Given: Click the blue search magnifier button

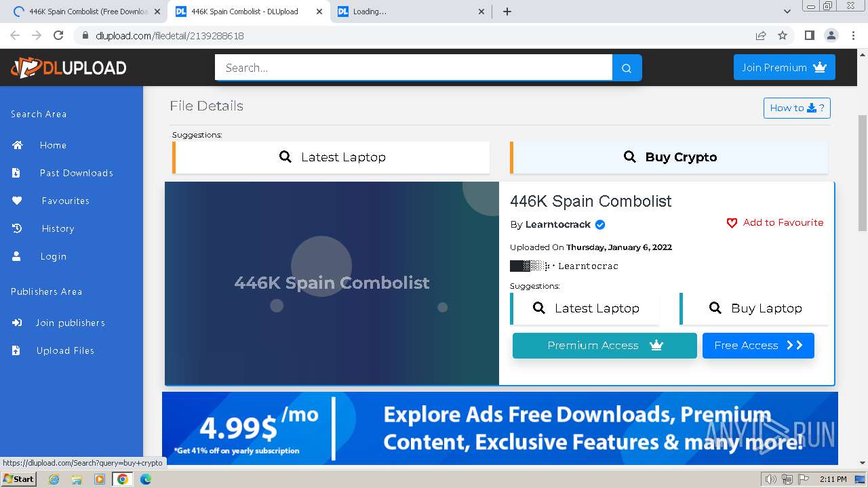Looking at the screenshot, I should click(x=627, y=68).
